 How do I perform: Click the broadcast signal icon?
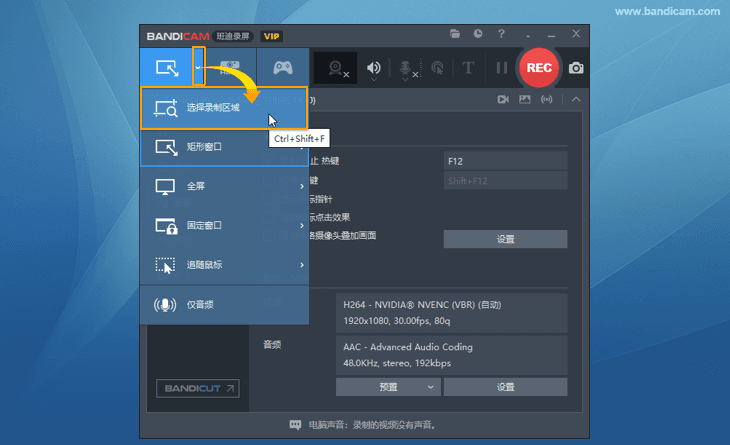tap(547, 99)
